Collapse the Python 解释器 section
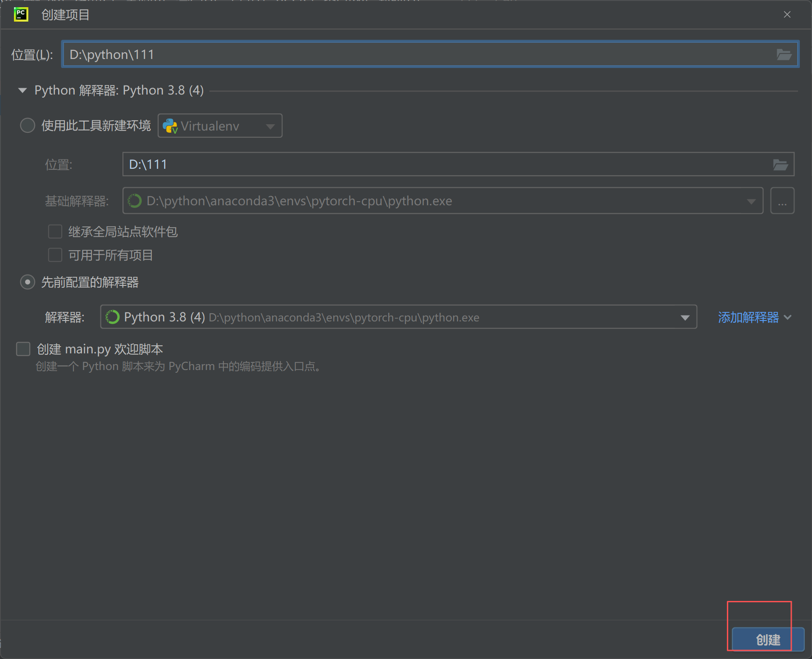 click(23, 90)
